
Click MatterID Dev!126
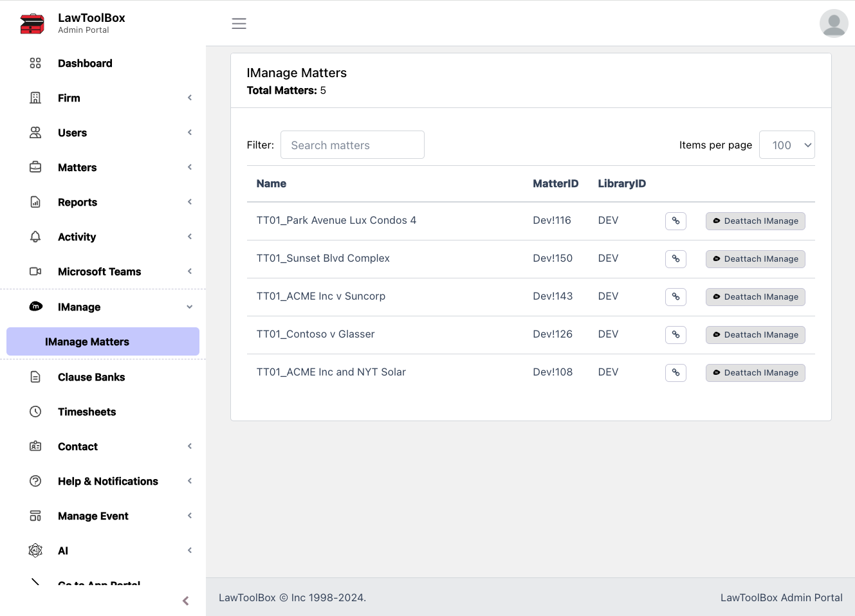[x=553, y=334]
